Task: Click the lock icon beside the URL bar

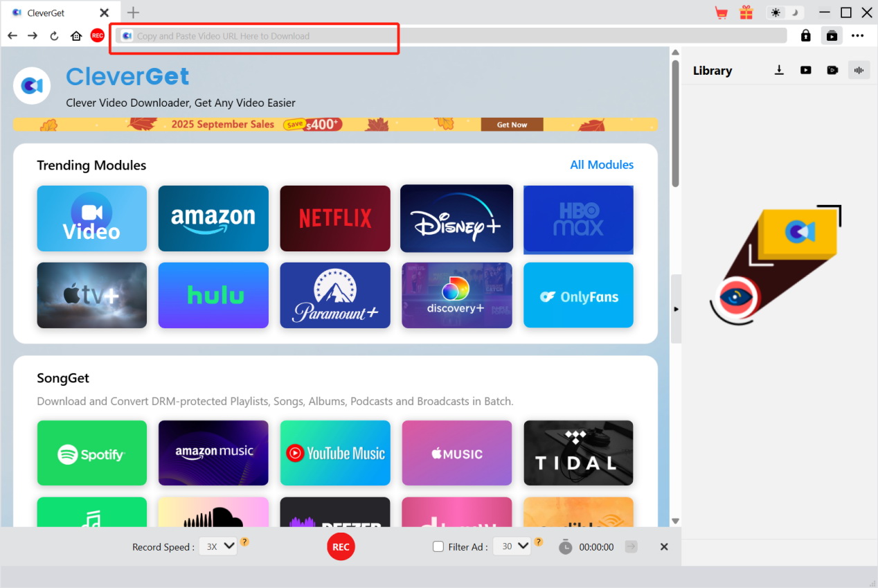Action: pyautogui.click(x=806, y=35)
